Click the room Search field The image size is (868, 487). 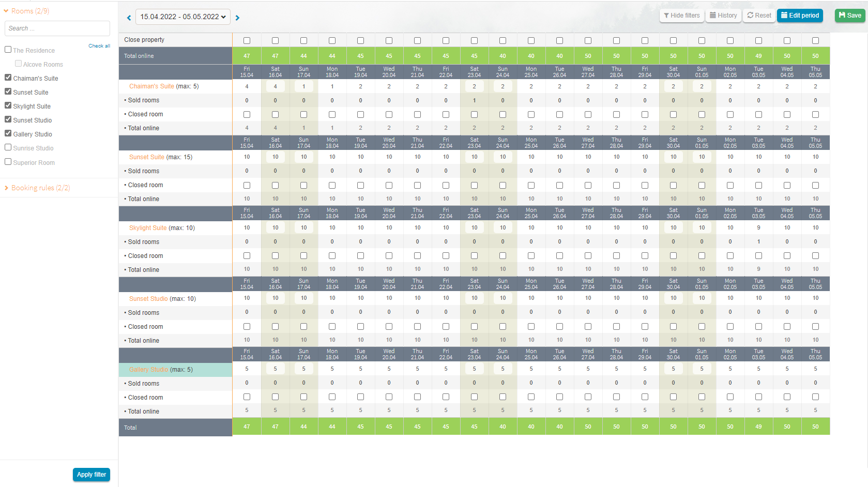57,28
